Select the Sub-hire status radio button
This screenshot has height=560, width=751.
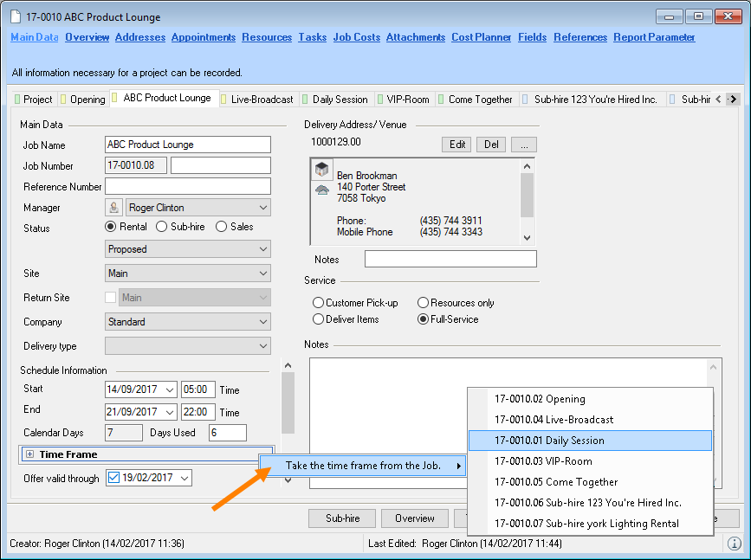162,227
